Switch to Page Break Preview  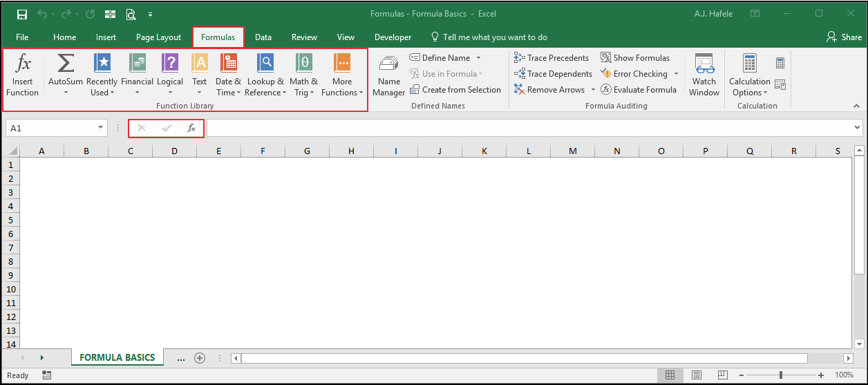coord(722,375)
